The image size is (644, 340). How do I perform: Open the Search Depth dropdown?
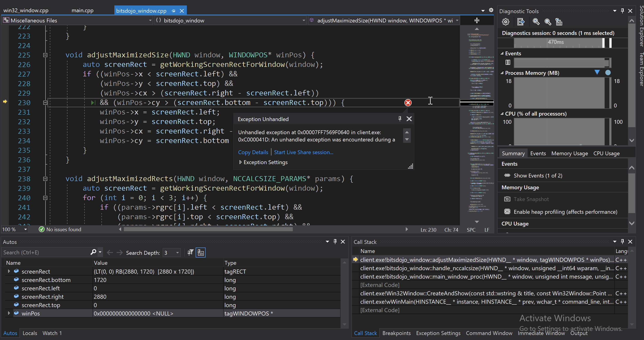click(x=177, y=253)
